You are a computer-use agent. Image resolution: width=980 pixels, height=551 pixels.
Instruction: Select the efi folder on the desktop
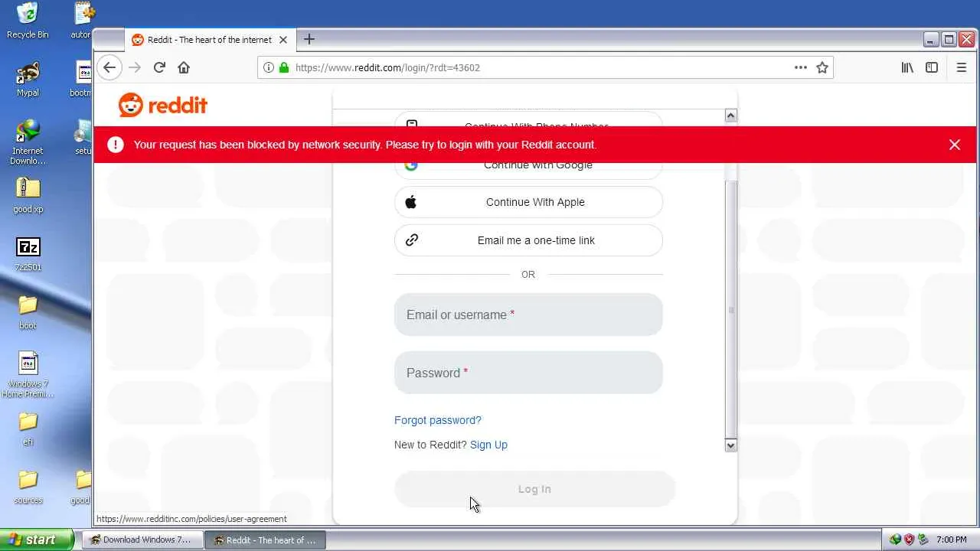(28, 429)
